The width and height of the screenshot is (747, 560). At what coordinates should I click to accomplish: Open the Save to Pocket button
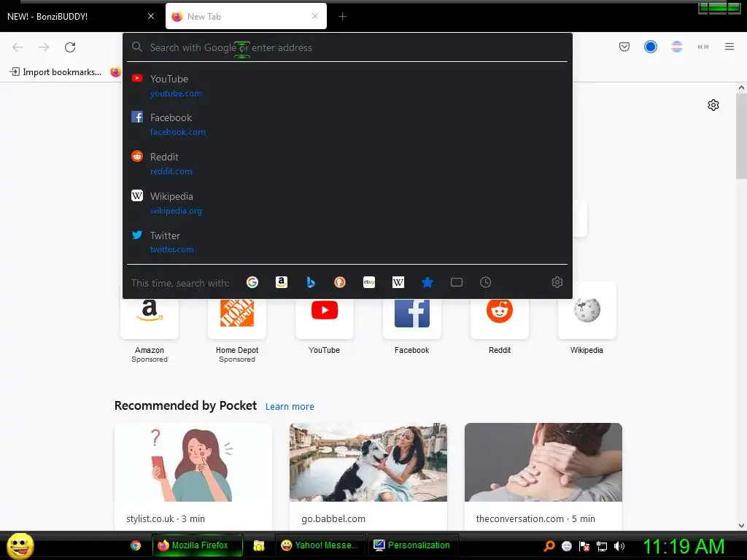(624, 47)
